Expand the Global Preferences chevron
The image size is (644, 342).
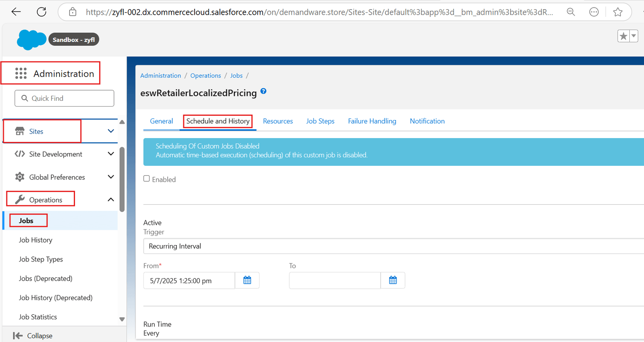point(111,177)
